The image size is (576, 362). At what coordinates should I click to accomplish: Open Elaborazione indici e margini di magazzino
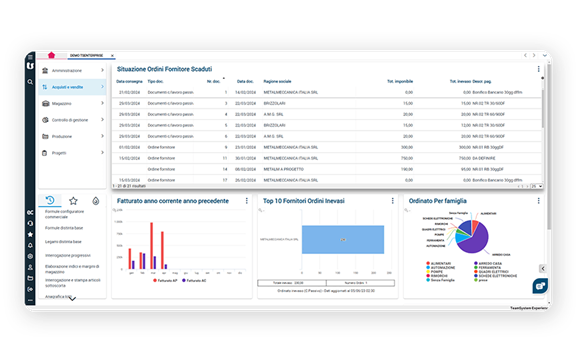(x=72, y=269)
